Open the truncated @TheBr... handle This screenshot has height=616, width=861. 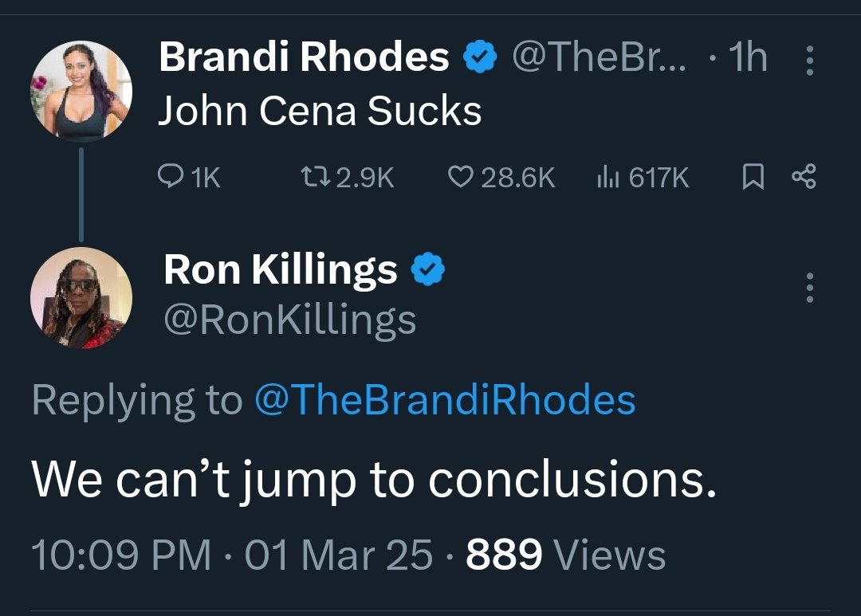[x=598, y=58]
